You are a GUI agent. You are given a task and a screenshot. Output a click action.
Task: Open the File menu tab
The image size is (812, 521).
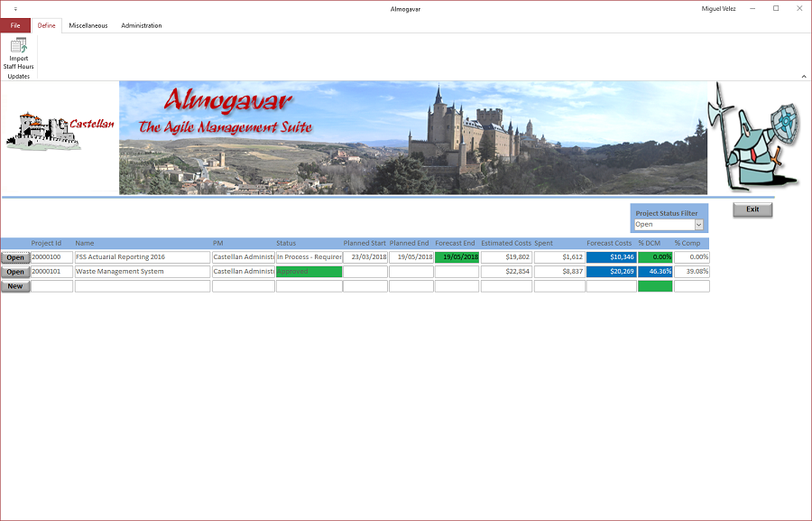[15, 25]
